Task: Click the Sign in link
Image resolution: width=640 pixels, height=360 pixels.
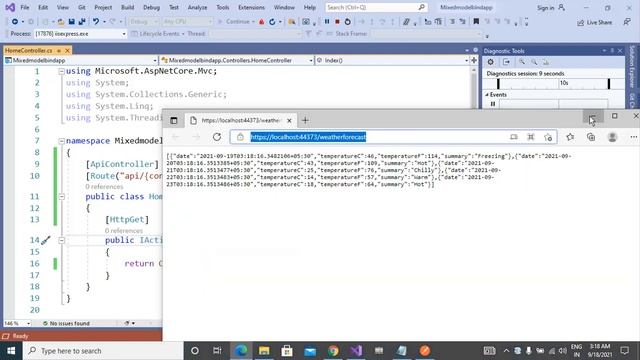Action: coord(546,8)
